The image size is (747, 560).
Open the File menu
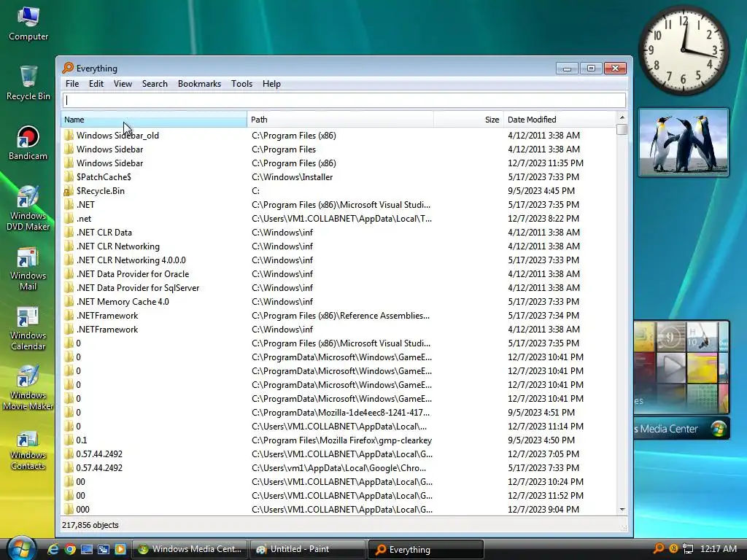[x=72, y=84]
